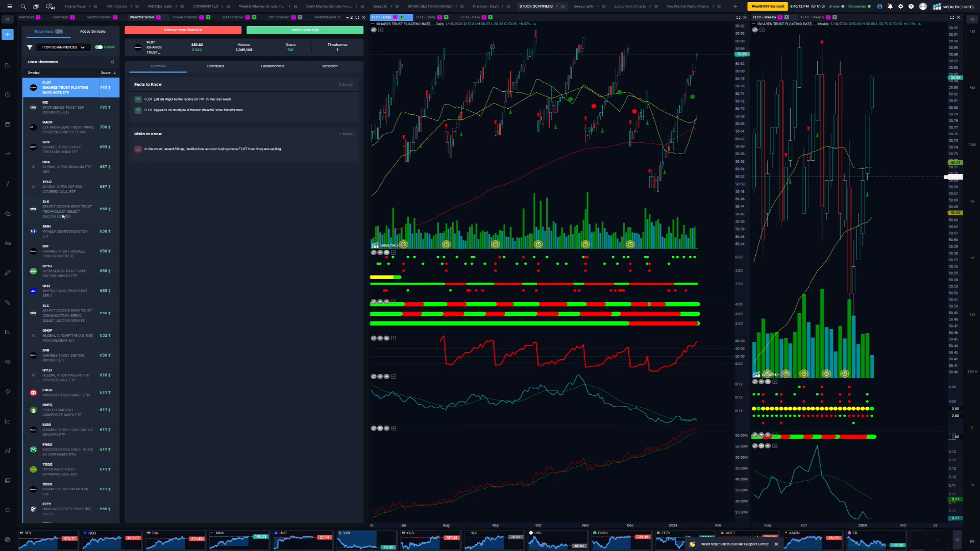980x551 pixels.
Task: Open the clock icon in left sidebar
Action: tap(8, 95)
